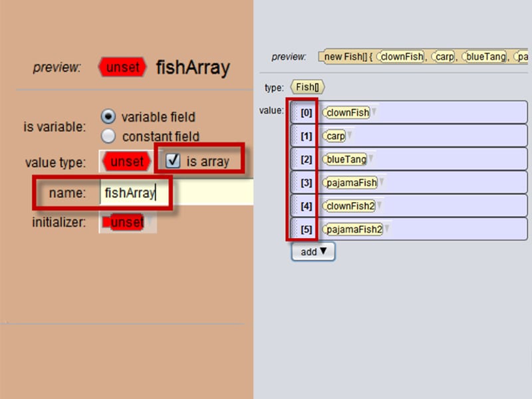
Task: Click the blueTang value tile in row 2
Action: tap(344, 159)
